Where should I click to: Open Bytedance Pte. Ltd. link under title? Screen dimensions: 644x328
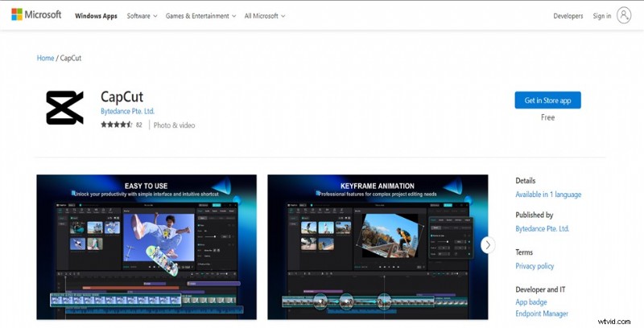pyautogui.click(x=127, y=111)
